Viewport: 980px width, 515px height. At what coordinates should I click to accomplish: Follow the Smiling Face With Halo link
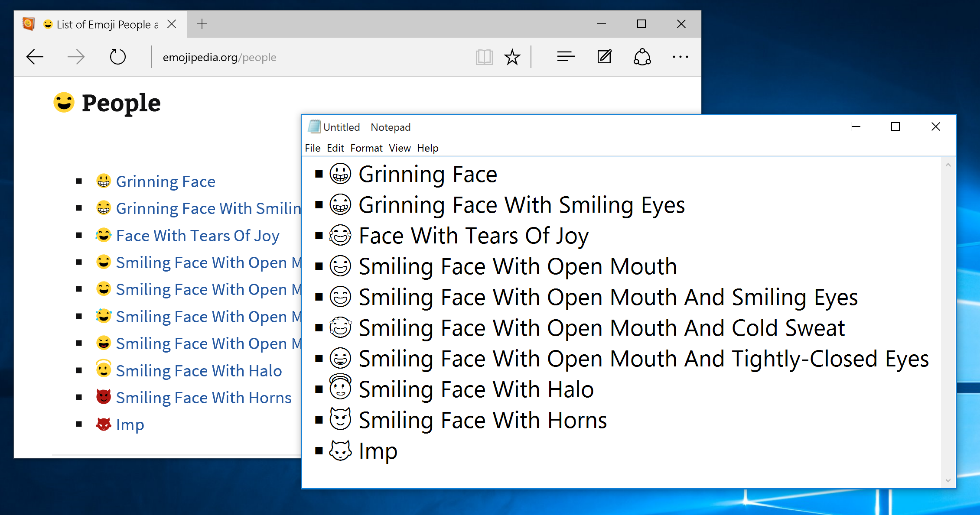(x=199, y=371)
